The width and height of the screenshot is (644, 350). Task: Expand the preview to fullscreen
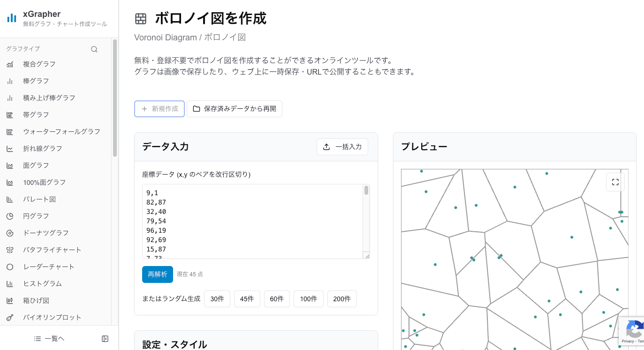point(615,182)
